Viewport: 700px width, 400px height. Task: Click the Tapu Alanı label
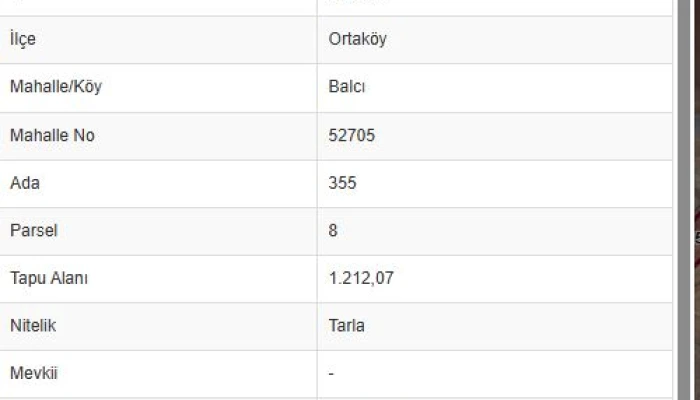(49, 279)
